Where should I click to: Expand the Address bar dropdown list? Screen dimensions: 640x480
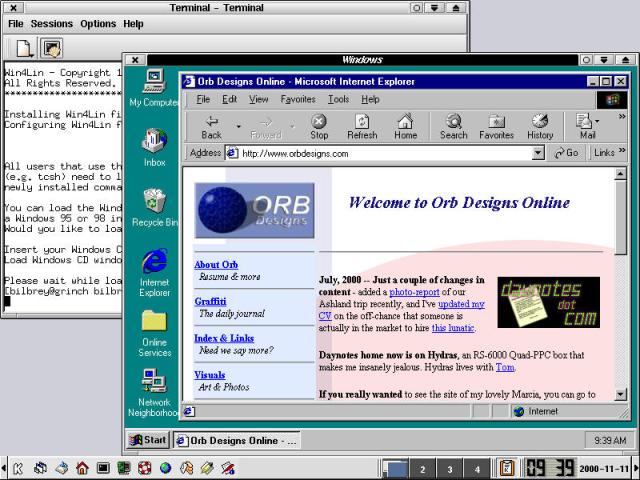pyautogui.click(x=538, y=153)
